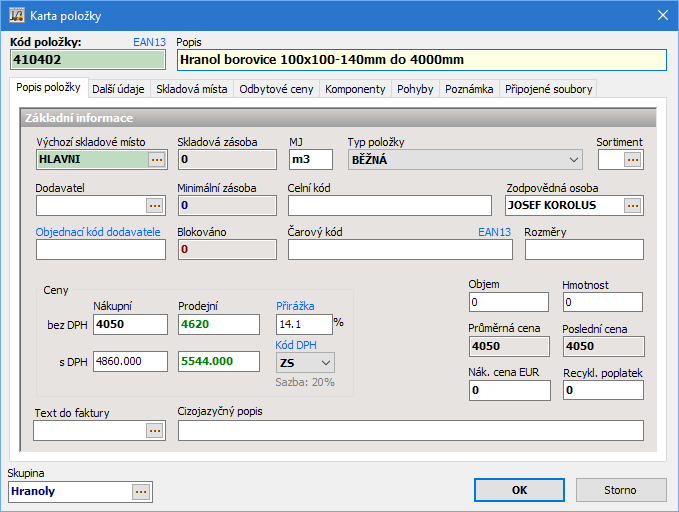Click the Karta položky title bar app icon
The width and height of the screenshot is (679, 512).
(16, 16)
